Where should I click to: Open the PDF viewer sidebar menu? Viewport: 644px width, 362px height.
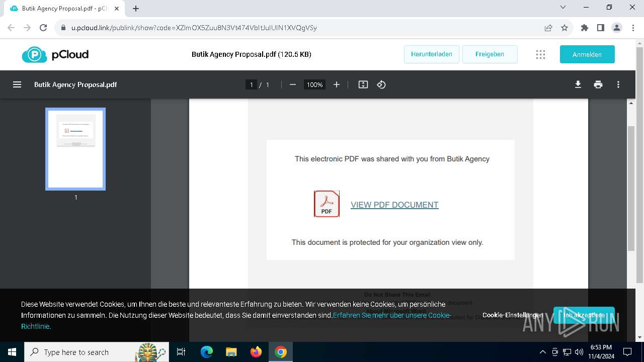17,84
